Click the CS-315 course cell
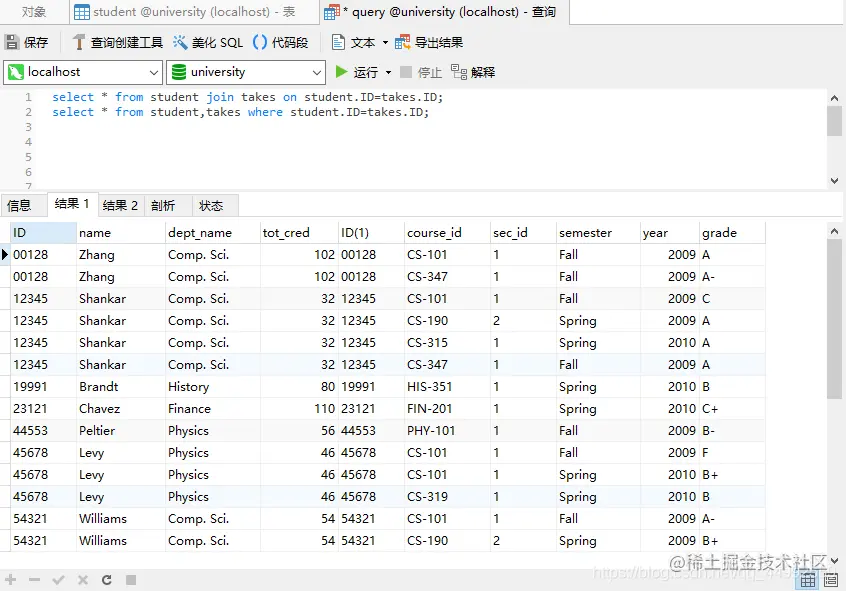This screenshot has height=591, width=846. click(x=447, y=343)
